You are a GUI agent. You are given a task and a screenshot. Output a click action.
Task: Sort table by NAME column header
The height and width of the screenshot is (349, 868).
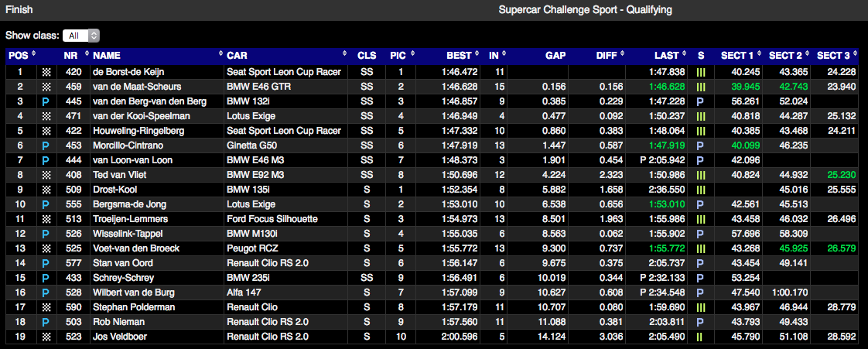point(107,56)
